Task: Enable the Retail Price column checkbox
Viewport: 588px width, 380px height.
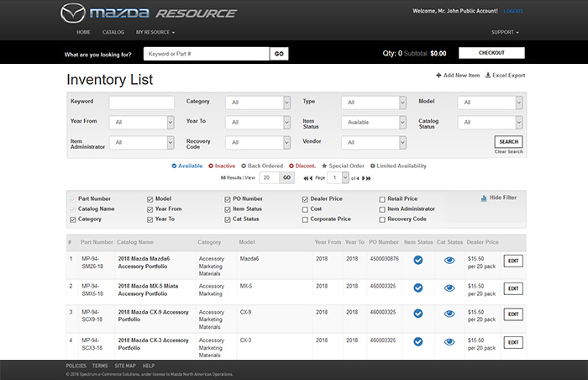Action: click(x=382, y=199)
